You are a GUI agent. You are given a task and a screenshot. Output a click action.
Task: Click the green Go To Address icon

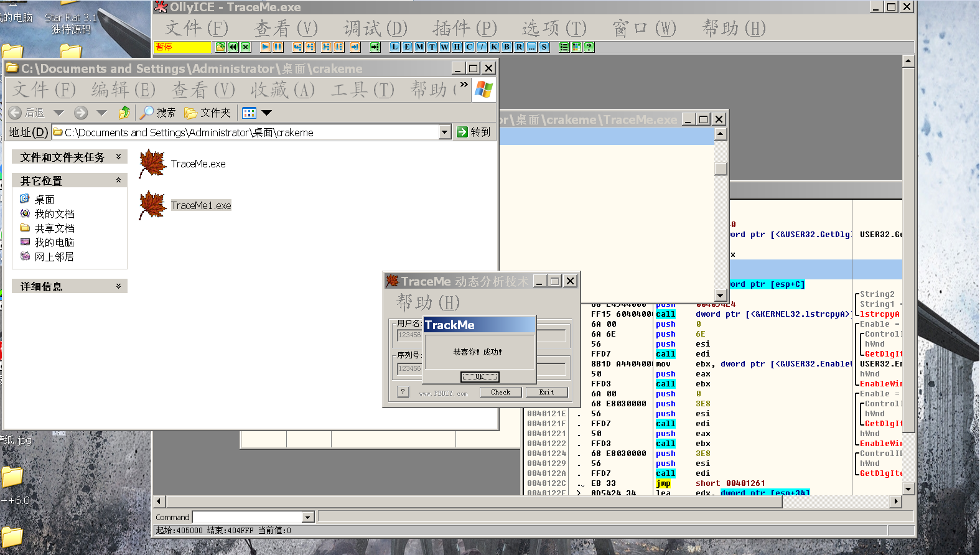pyautogui.click(x=375, y=47)
